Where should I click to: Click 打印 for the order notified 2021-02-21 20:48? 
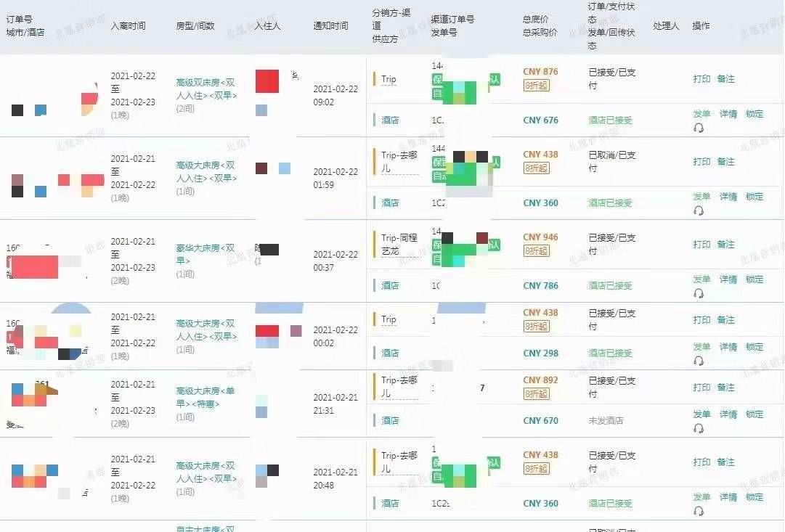(701, 462)
